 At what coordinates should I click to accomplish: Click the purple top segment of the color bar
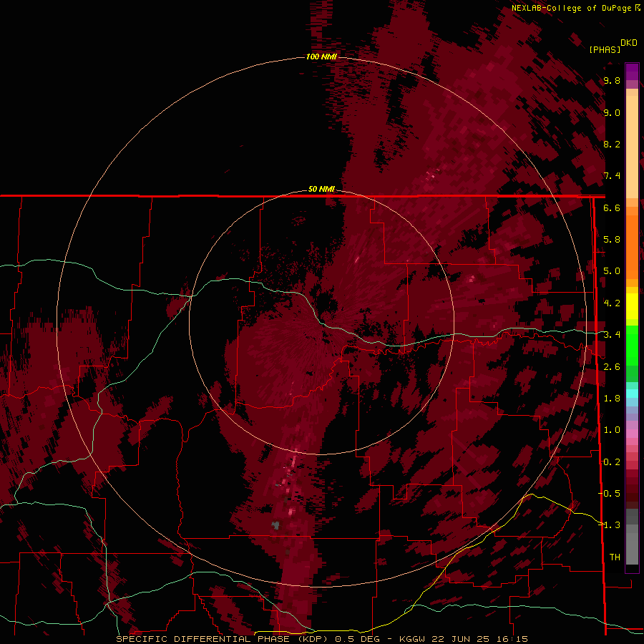coord(632,72)
